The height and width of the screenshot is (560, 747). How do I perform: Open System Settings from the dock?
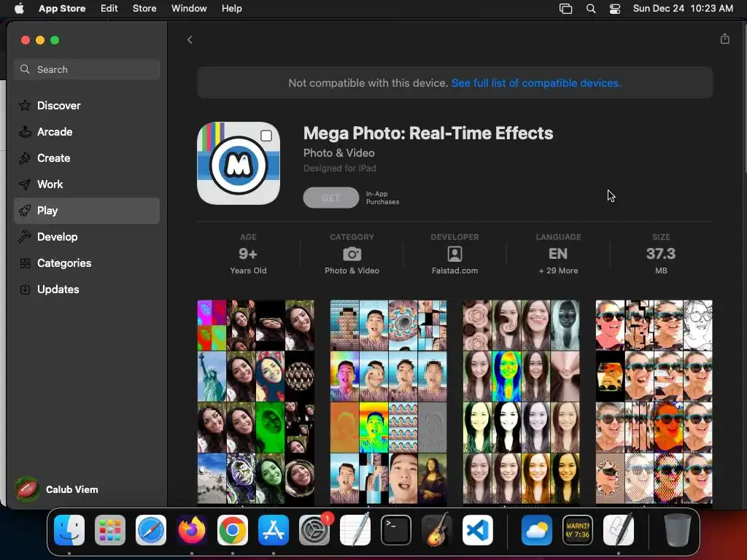click(314, 530)
